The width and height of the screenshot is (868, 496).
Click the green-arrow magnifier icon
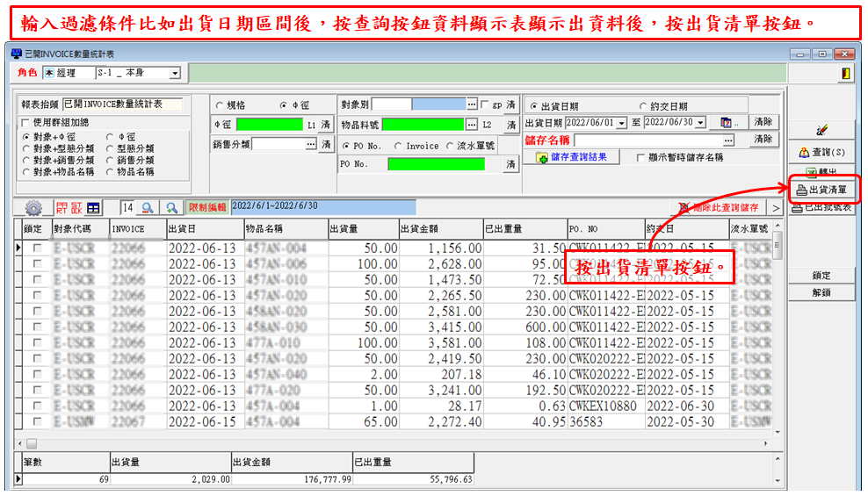click(172, 208)
